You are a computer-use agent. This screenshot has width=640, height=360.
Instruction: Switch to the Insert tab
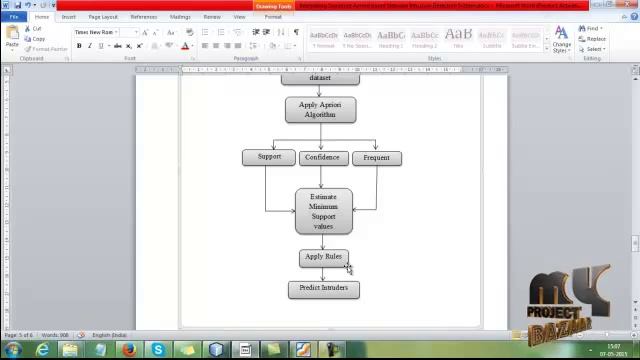[69, 17]
